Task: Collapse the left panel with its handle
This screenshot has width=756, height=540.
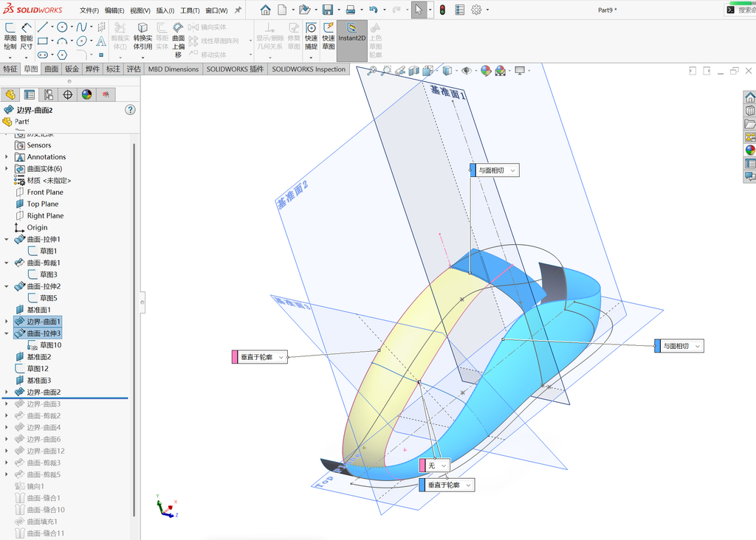Action: [142, 302]
